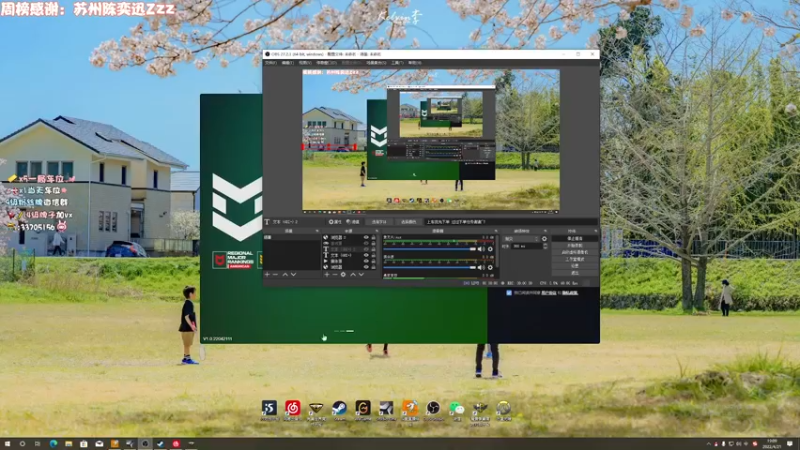Click the 停止推流 button
This screenshot has width=800, height=450.
575,238
